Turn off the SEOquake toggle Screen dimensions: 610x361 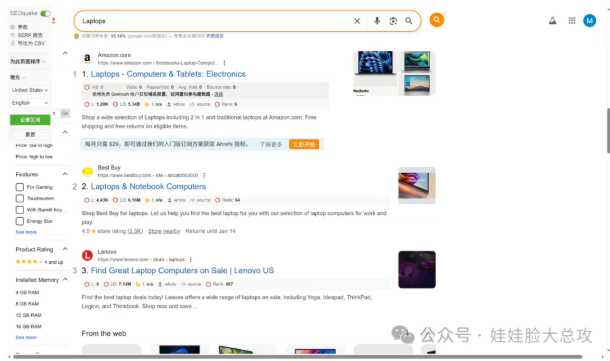click(x=46, y=13)
